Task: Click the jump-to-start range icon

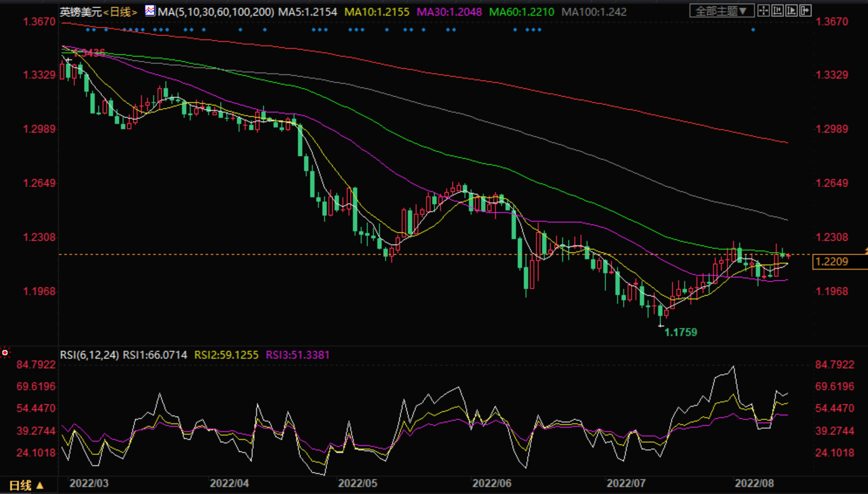Action: click(777, 10)
